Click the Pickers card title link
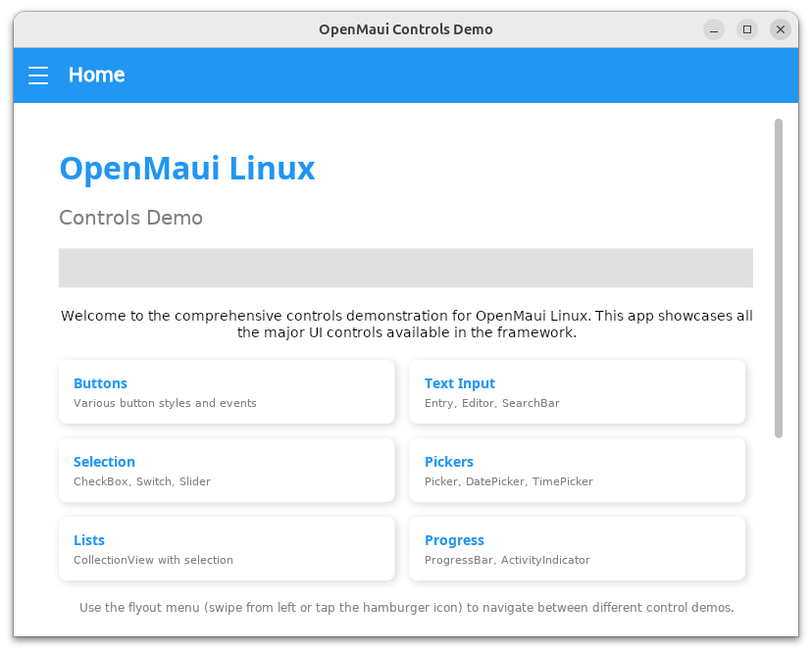 click(x=448, y=462)
